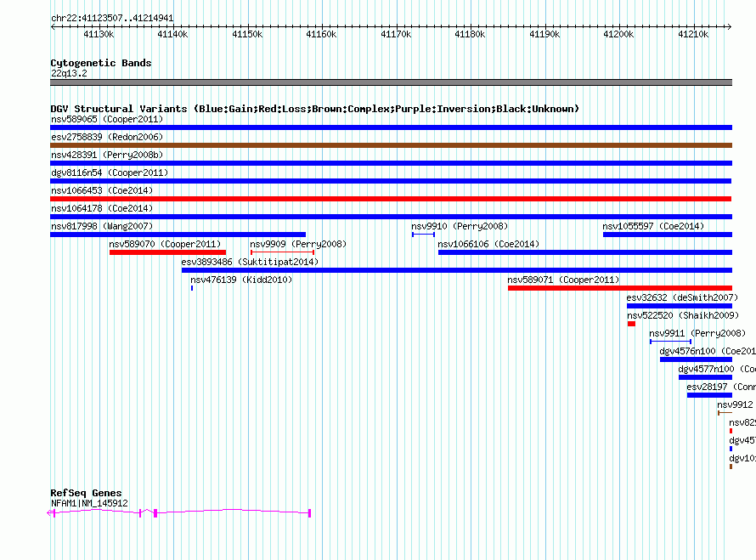
Task: Click the red nsv589070 (Cooper2011) bar
Action: pyautogui.click(x=168, y=252)
